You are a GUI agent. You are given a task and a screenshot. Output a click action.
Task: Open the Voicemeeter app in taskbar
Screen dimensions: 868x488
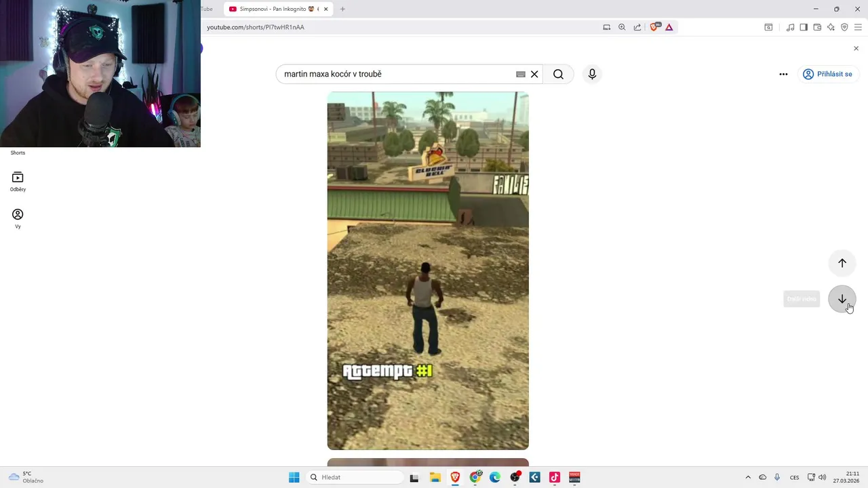click(574, 477)
